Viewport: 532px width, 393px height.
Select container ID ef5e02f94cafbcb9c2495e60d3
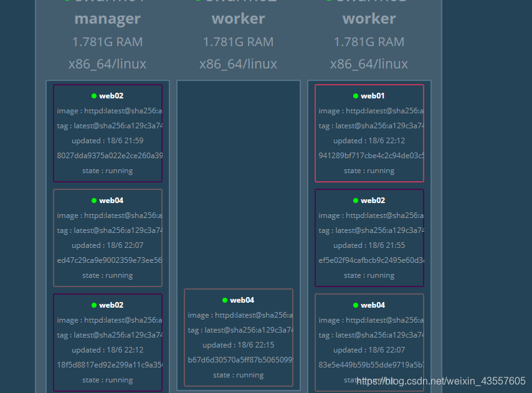click(371, 260)
